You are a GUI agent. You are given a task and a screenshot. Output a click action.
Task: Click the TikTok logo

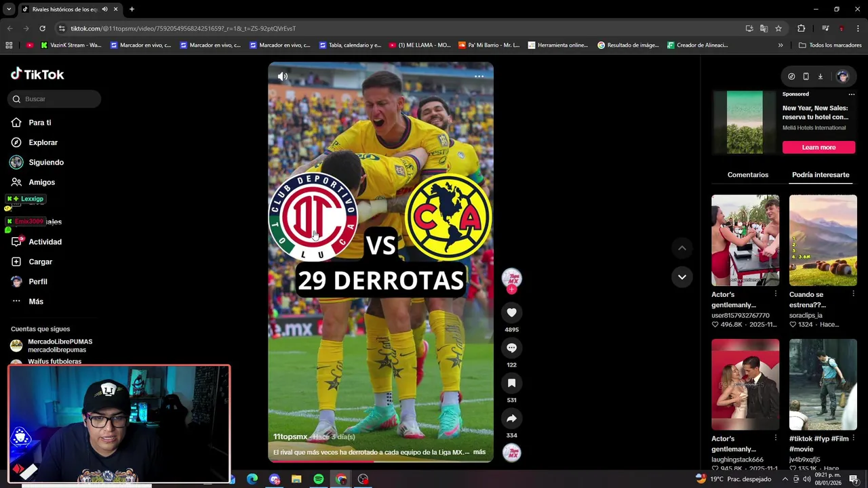37,75
